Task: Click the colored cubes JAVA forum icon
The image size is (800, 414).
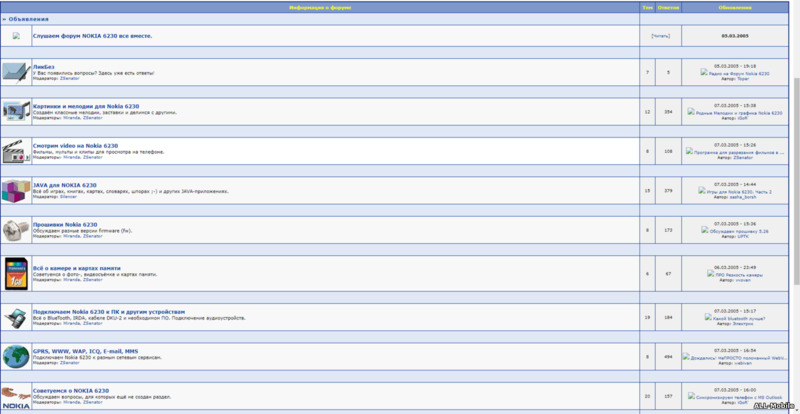Action: 16,191
